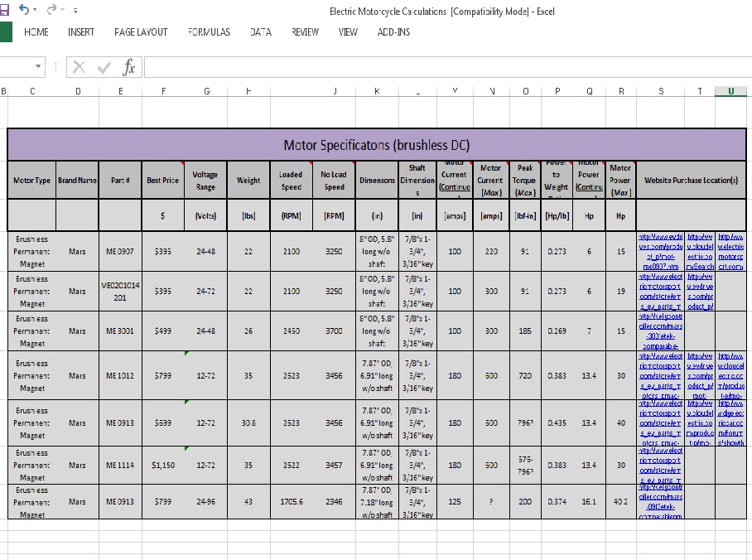Click the ME0907 part number cell
Image resolution: width=752 pixels, height=560 pixels.
tap(120, 252)
